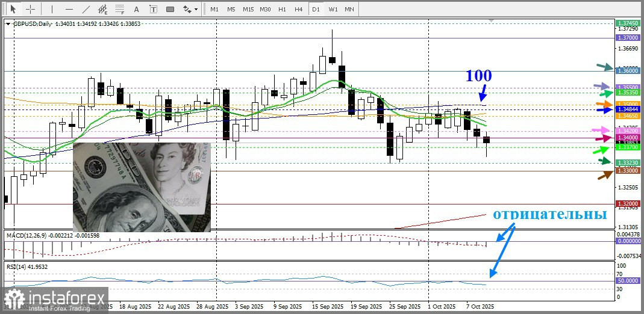This screenshot has height=314, width=644.
Task: Select the 1.34650 price level label
Action: (x=628, y=117)
